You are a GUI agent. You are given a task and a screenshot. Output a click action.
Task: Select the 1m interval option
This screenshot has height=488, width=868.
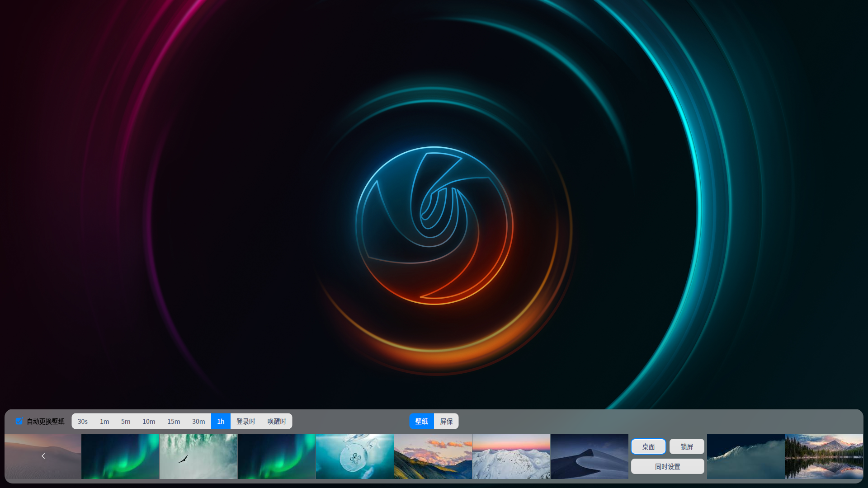pyautogui.click(x=104, y=421)
